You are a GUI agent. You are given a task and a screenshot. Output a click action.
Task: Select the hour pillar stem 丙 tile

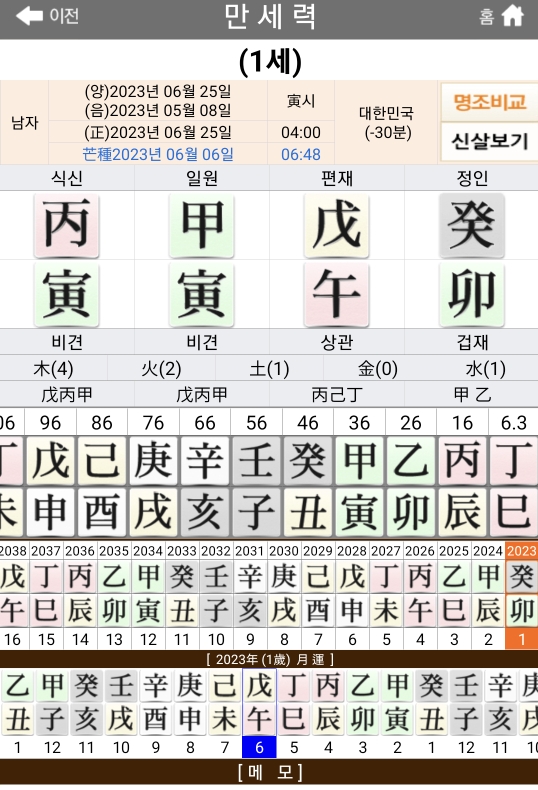point(66,225)
